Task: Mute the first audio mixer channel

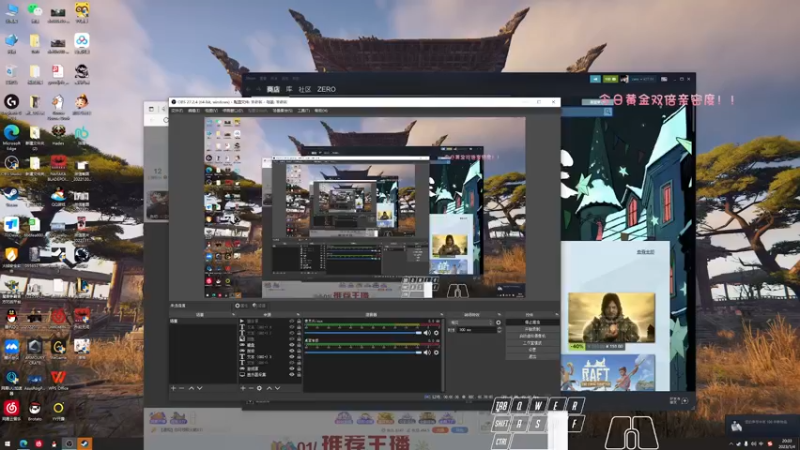Action: point(427,333)
